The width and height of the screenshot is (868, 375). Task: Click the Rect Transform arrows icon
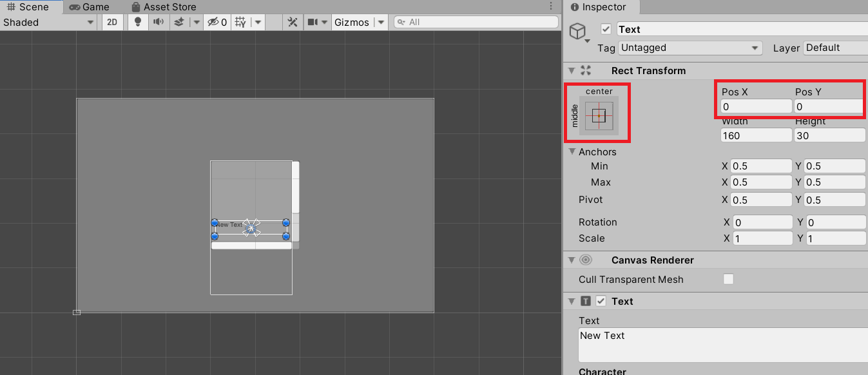(586, 71)
